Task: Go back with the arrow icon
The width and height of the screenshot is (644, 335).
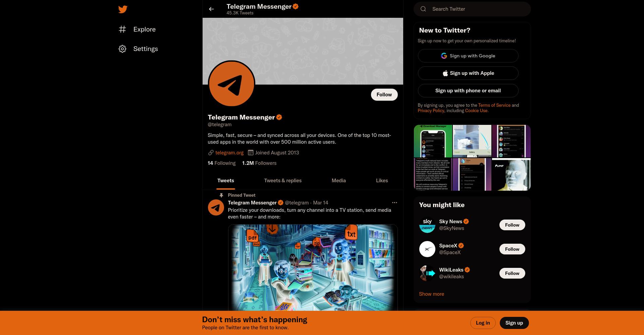Action: [x=211, y=9]
